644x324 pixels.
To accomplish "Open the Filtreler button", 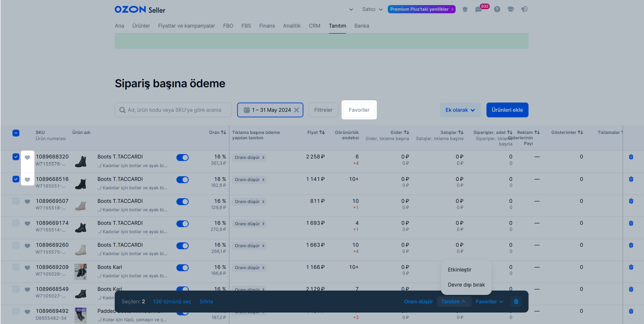I will [x=323, y=110].
